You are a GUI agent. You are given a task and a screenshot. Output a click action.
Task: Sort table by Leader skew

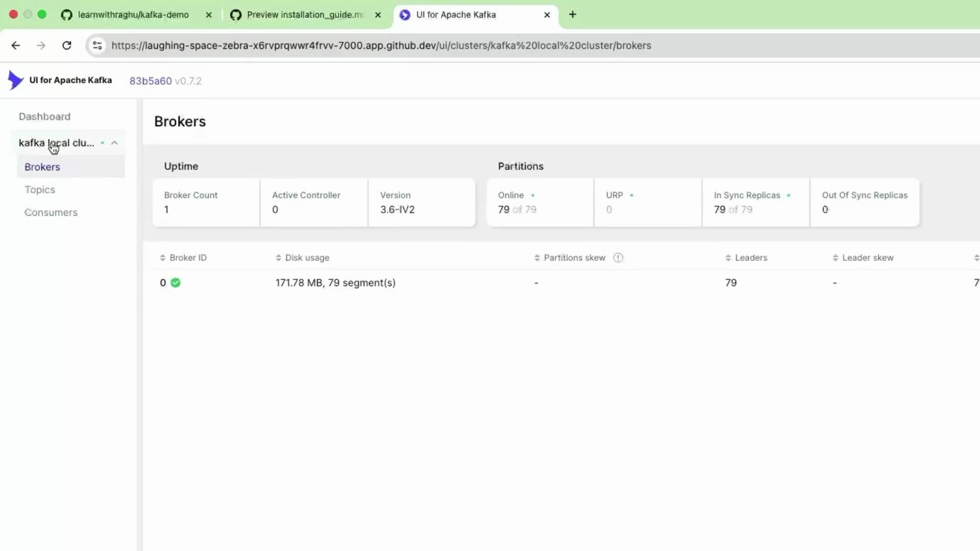coord(863,258)
